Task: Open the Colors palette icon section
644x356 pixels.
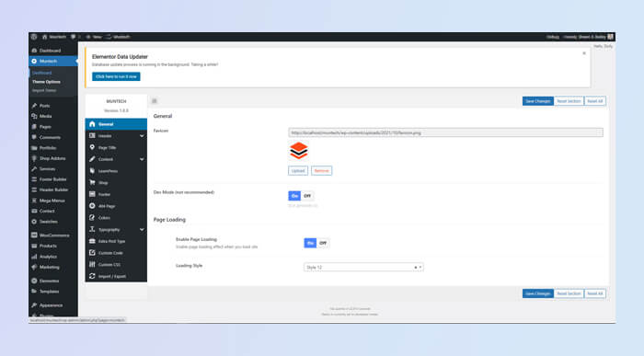Action: coord(92,218)
